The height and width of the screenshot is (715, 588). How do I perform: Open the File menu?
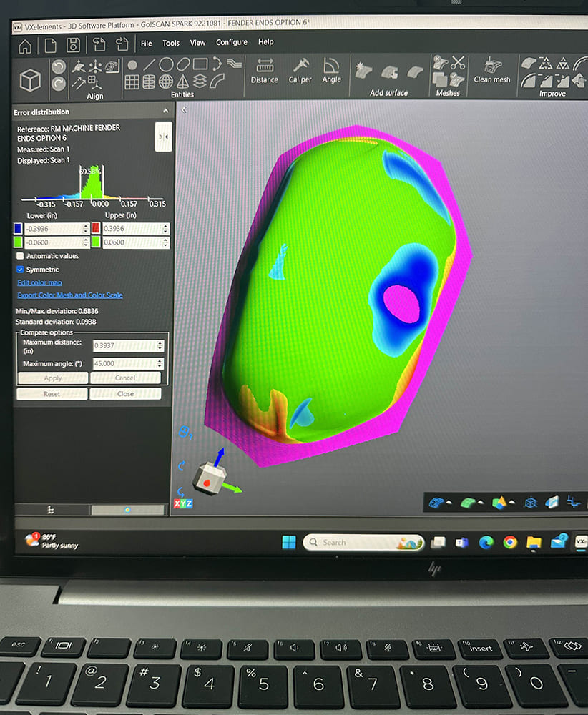(x=147, y=44)
